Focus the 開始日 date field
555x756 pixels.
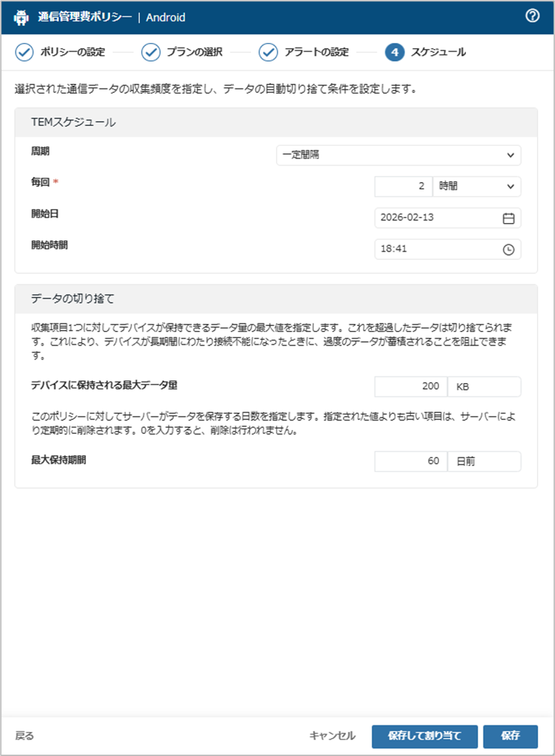447,218
